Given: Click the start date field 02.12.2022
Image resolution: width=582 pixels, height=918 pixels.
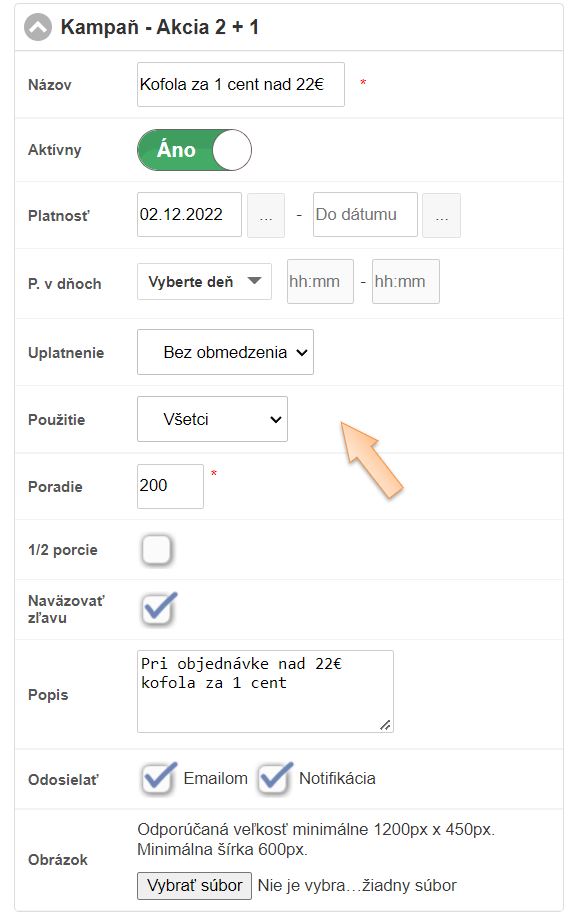Looking at the screenshot, I should [189, 214].
